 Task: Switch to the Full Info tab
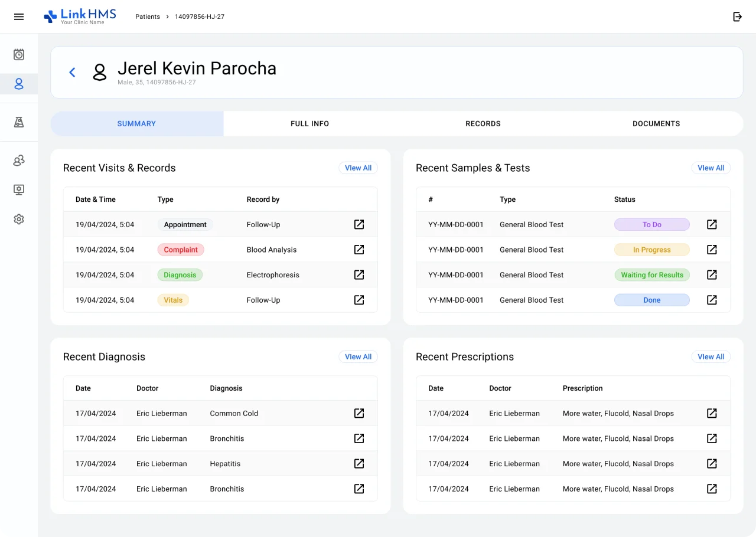(310, 123)
